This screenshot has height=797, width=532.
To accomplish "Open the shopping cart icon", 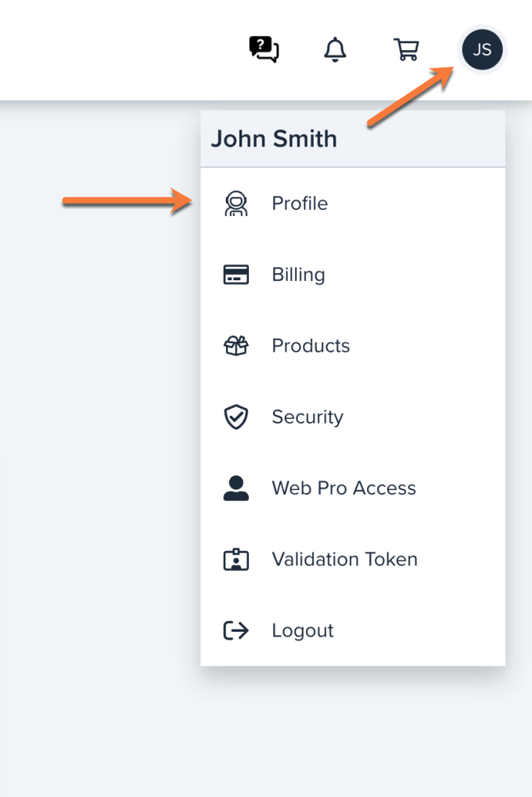I will 406,49.
